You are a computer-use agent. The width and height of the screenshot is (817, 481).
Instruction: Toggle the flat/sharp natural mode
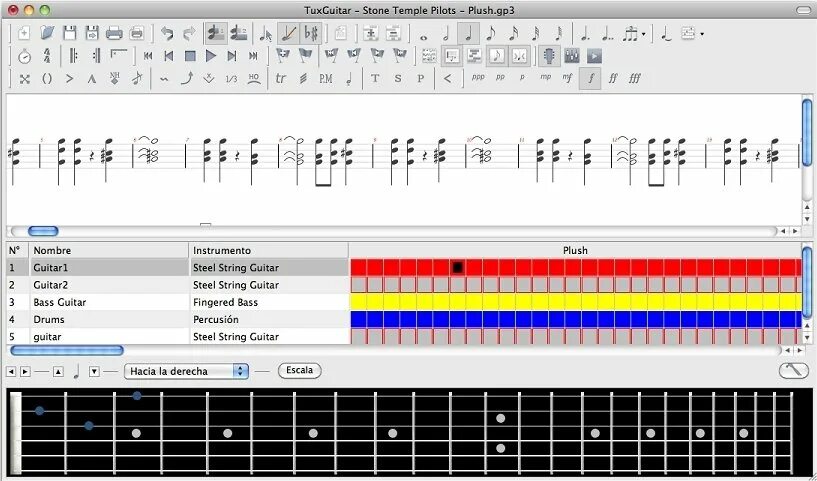tap(311, 33)
